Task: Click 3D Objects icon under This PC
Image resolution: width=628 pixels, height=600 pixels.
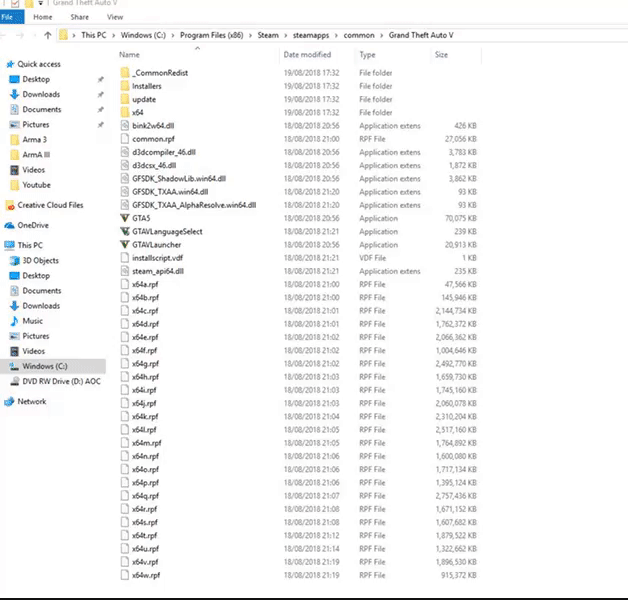Action: pos(14,261)
